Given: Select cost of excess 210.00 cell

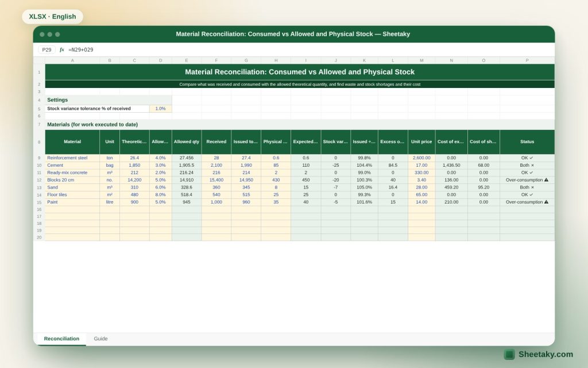Looking at the screenshot, I should point(451,202).
